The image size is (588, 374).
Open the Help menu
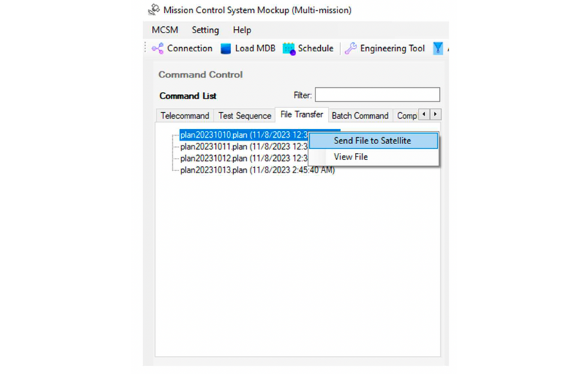coord(242,30)
